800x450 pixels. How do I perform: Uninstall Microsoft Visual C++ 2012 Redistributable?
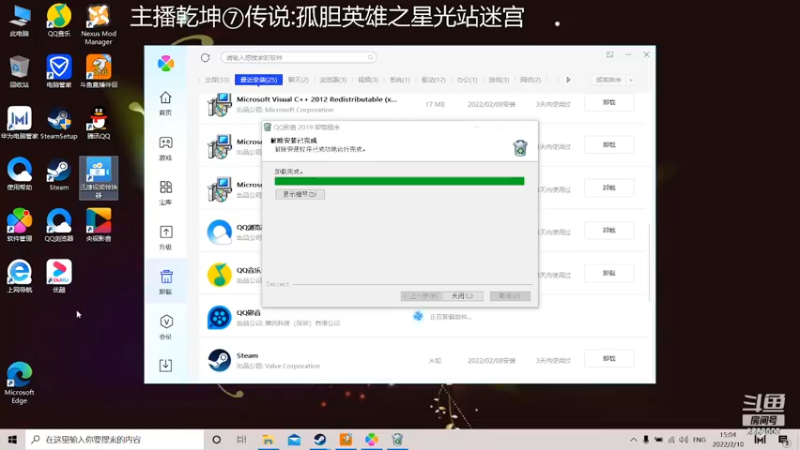609,103
